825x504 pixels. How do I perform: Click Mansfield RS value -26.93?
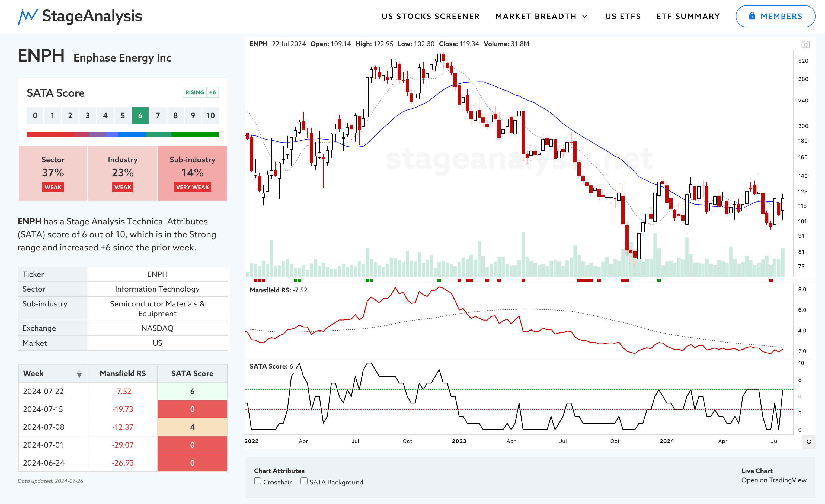coord(123,463)
